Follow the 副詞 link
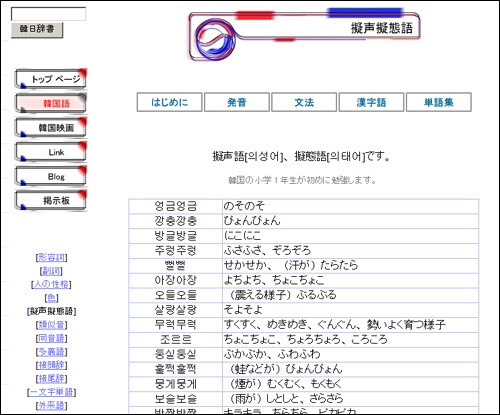 tap(51, 271)
